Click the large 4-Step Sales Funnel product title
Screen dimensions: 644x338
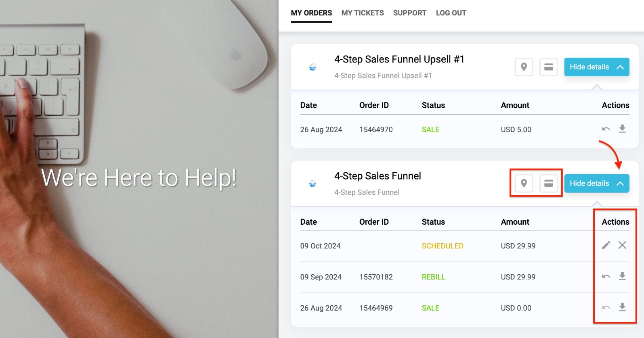click(x=378, y=176)
